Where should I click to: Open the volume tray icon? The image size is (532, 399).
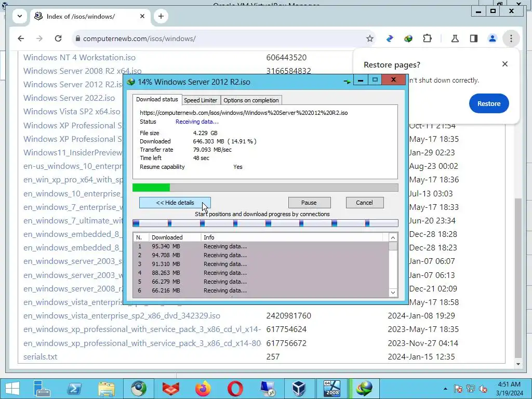pyautogui.click(x=483, y=389)
